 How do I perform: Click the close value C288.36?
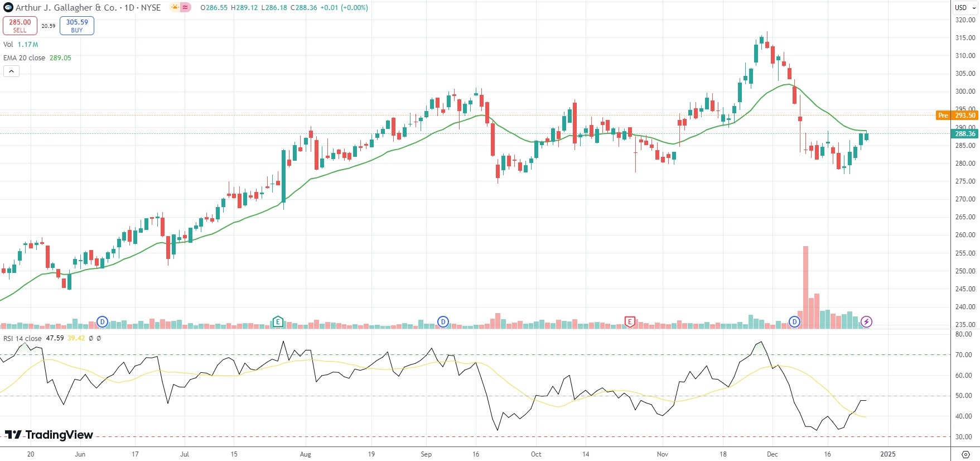coord(303,8)
